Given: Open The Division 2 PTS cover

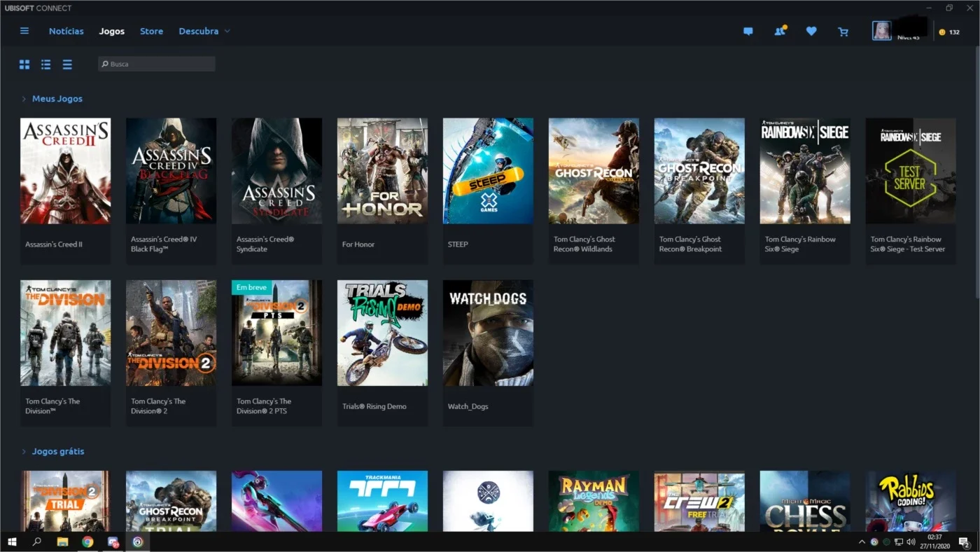Looking at the screenshot, I should pos(277,333).
